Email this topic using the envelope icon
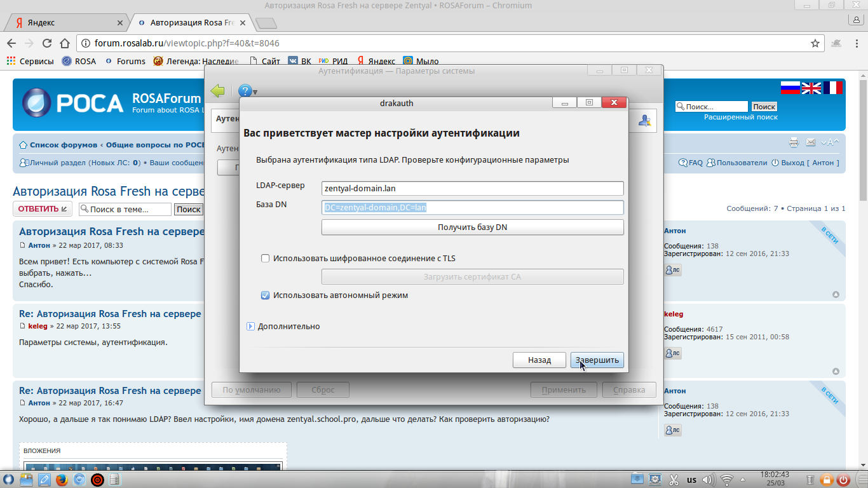This screenshot has height=488, width=868. (x=811, y=142)
